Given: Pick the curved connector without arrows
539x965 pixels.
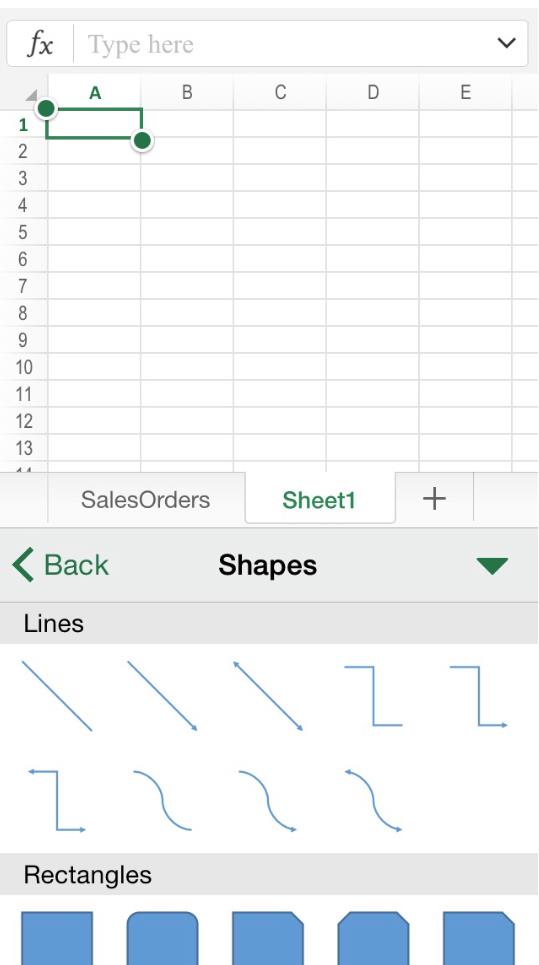Looking at the screenshot, I should coord(162,801).
